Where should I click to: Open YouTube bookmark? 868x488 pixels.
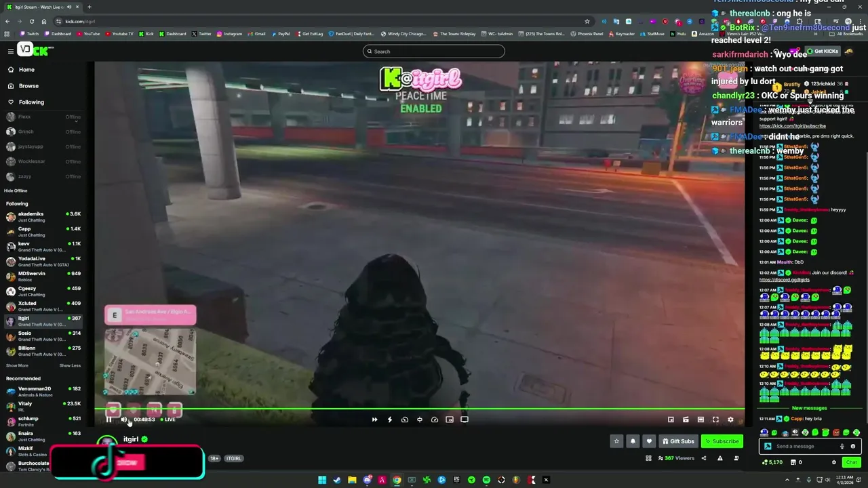[x=88, y=34]
